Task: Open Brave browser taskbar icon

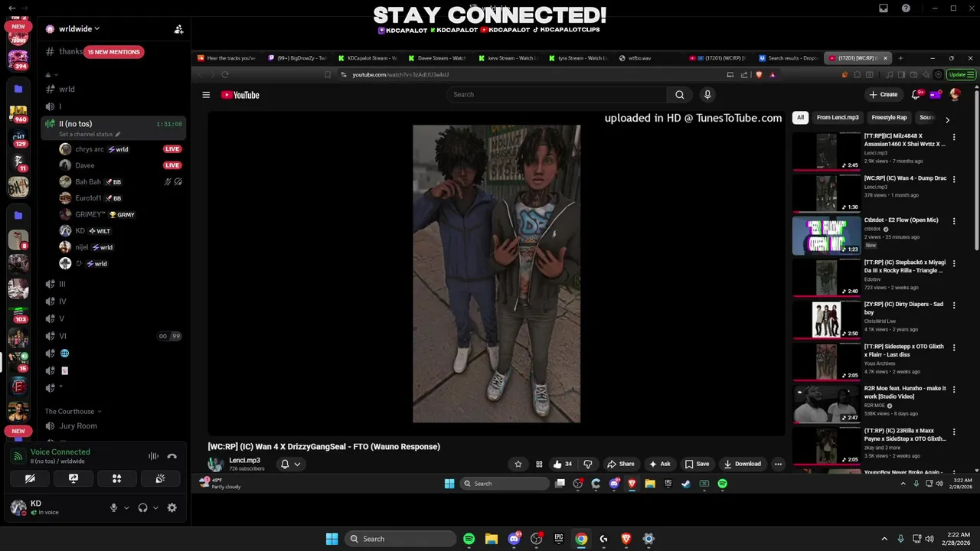Action: 626,539
